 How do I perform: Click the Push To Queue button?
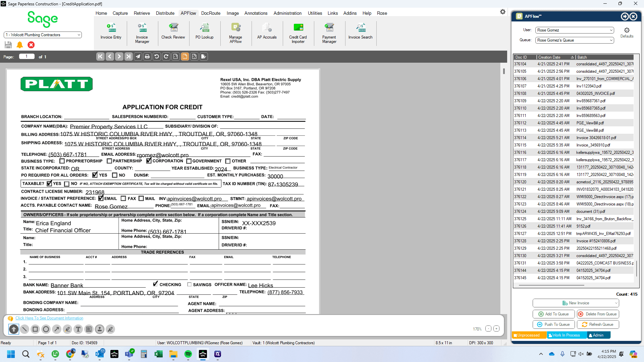point(554,324)
